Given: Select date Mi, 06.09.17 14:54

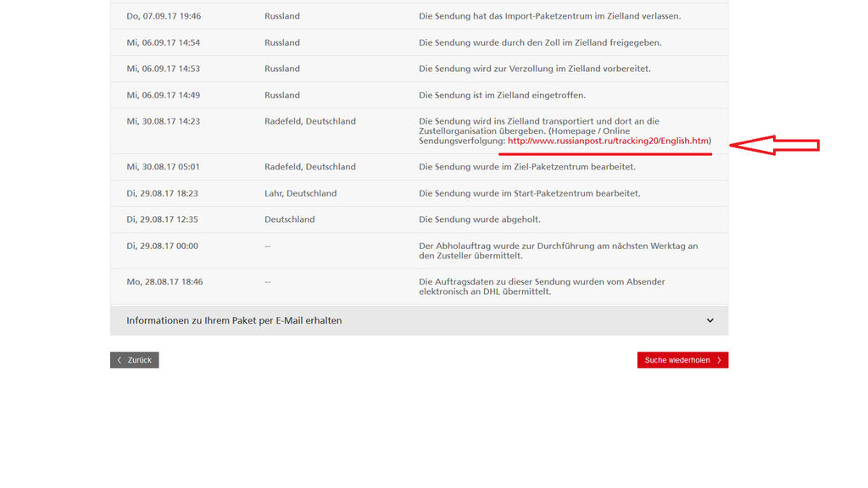Looking at the screenshot, I should 164,42.
